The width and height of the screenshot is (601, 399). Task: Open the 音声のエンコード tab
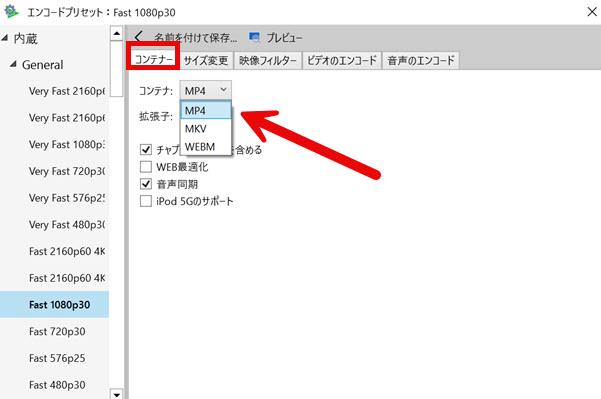421,61
